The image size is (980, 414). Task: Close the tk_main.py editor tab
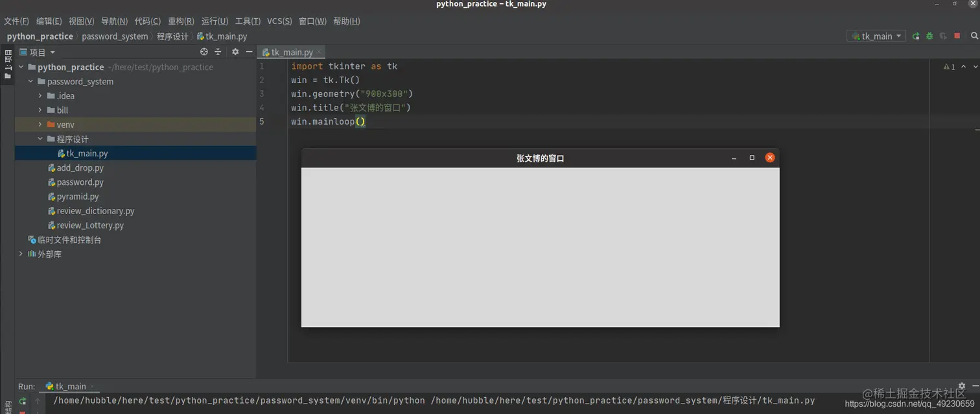[x=319, y=53]
